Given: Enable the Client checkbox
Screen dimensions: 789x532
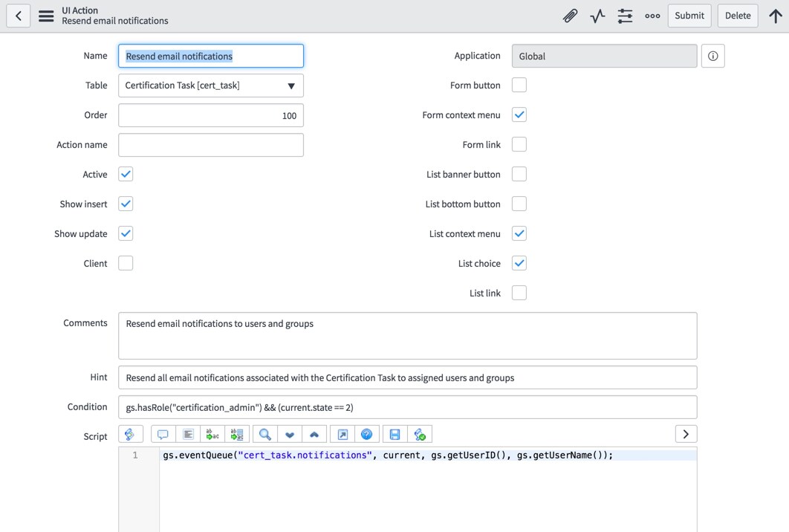Looking at the screenshot, I should click(126, 263).
